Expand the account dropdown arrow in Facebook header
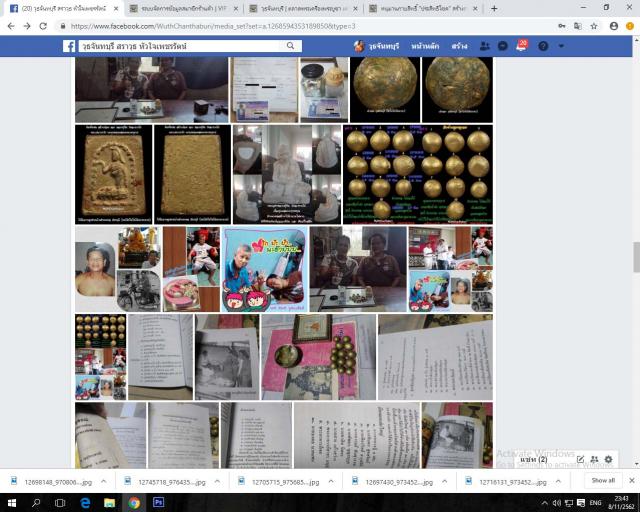Viewport: 640px width, 512px height. coord(561,46)
